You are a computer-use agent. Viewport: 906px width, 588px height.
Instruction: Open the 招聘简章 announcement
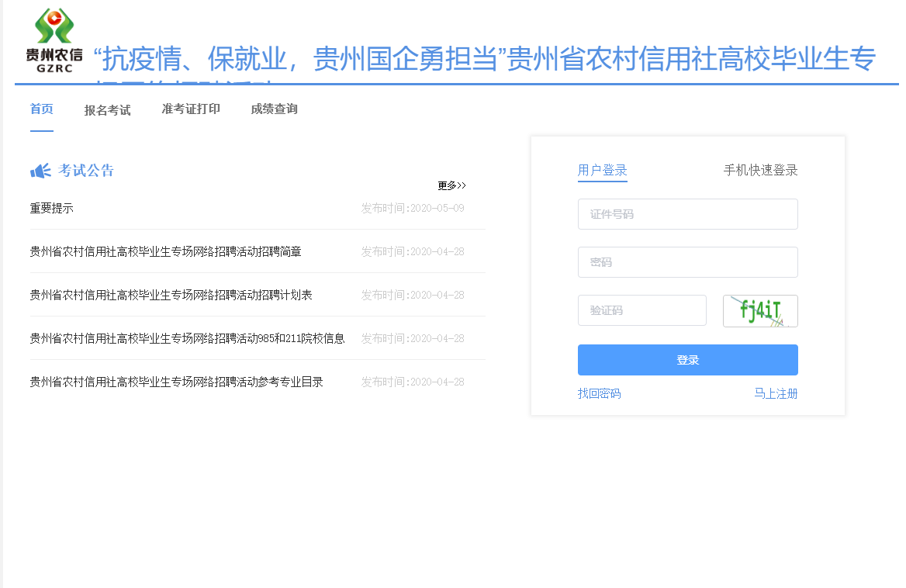click(165, 251)
